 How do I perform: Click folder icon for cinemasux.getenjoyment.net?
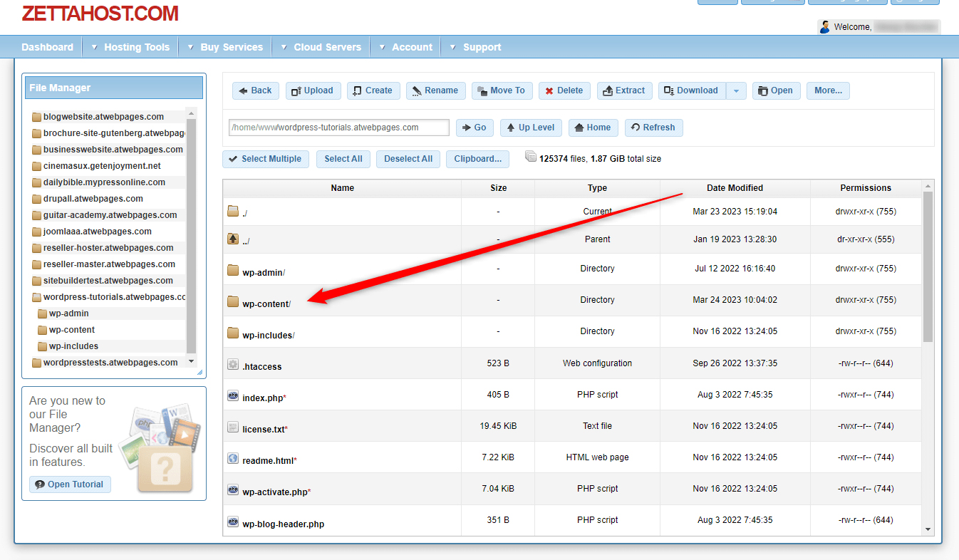pos(36,166)
